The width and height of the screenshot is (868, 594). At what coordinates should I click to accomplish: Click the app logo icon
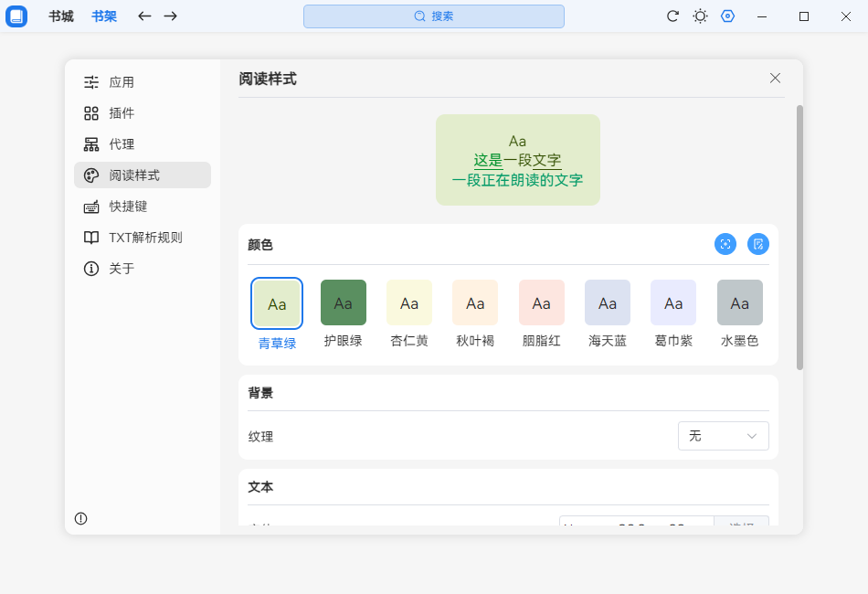pyautogui.click(x=16, y=16)
